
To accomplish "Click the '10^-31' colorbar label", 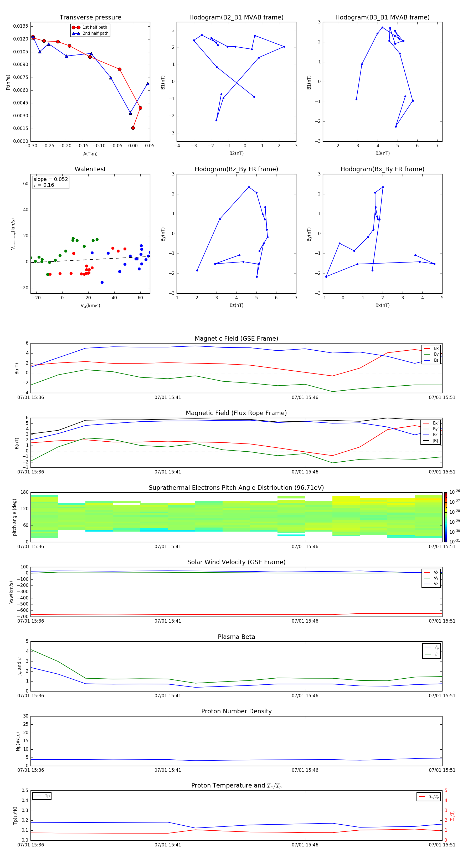I will [455, 542].
